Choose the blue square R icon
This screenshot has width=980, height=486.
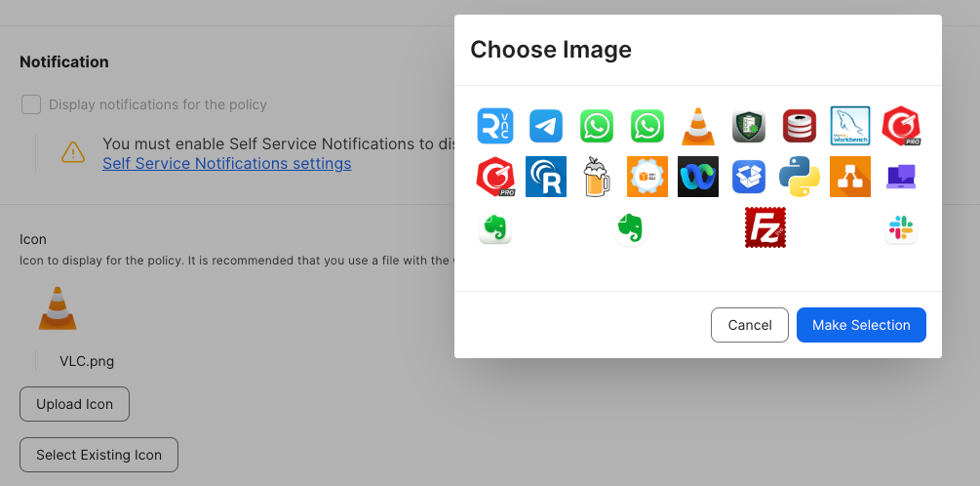coord(546,177)
